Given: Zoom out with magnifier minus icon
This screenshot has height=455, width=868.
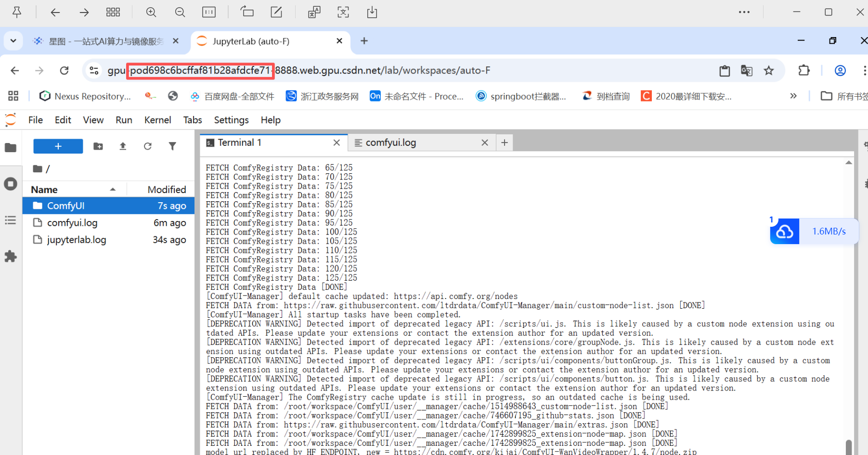Looking at the screenshot, I should (x=180, y=12).
